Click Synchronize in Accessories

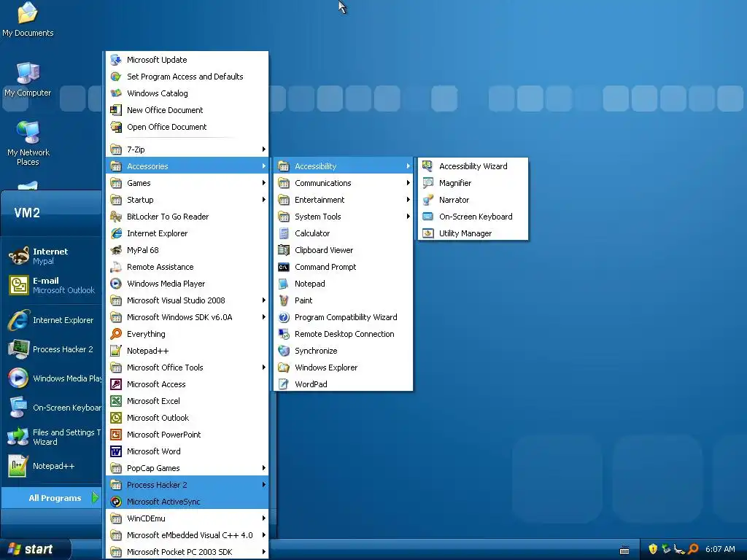[x=343, y=351]
